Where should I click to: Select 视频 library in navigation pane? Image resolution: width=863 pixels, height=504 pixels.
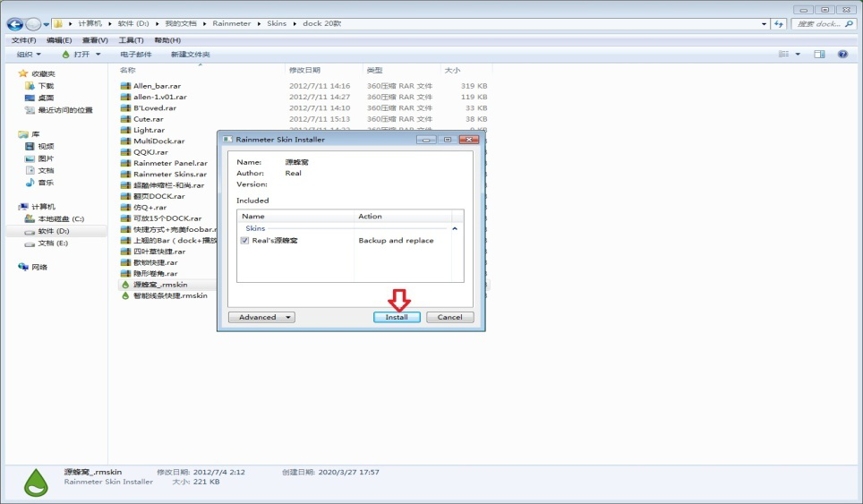pos(46,146)
